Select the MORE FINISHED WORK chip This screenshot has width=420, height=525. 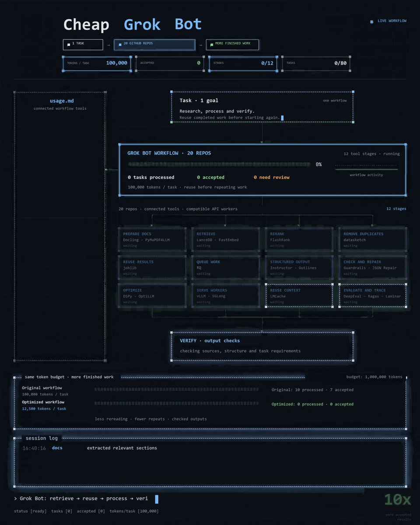pyautogui.click(x=232, y=45)
